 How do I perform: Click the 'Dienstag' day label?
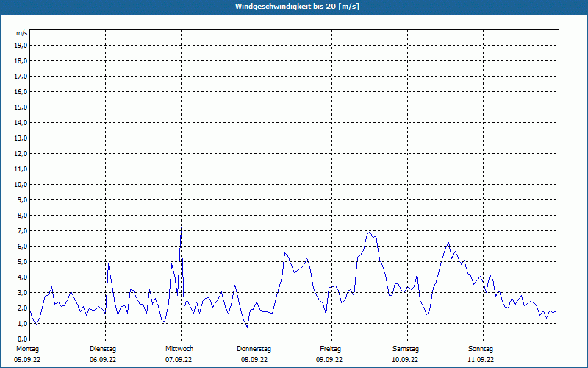pos(103,349)
